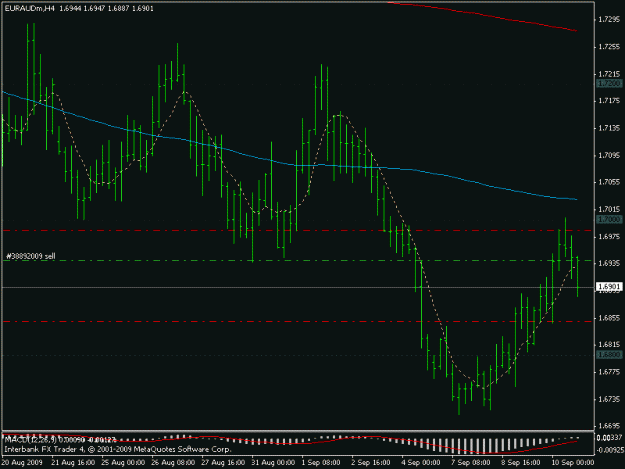
Task: Click the 20 Aug 2009 date label
Action: [22, 463]
